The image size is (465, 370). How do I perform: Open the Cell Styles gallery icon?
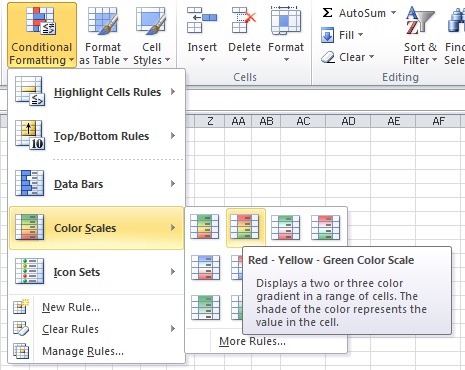coord(150,21)
